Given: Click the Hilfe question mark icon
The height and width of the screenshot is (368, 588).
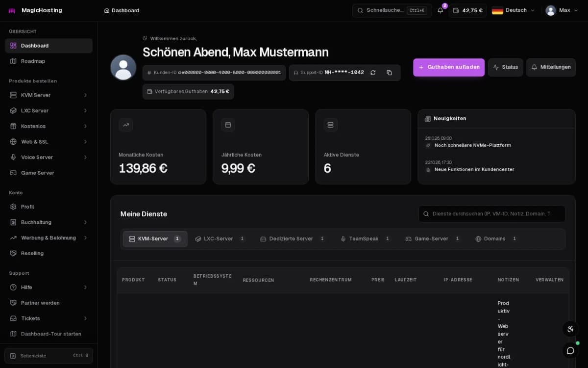Looking at the screenshot, I should pos(13,288).
